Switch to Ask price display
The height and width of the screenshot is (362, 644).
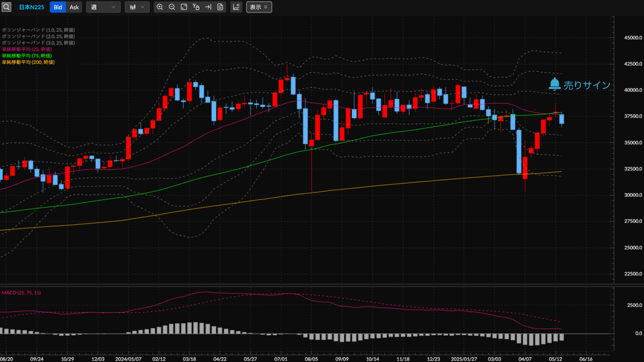tap(74, 7)
